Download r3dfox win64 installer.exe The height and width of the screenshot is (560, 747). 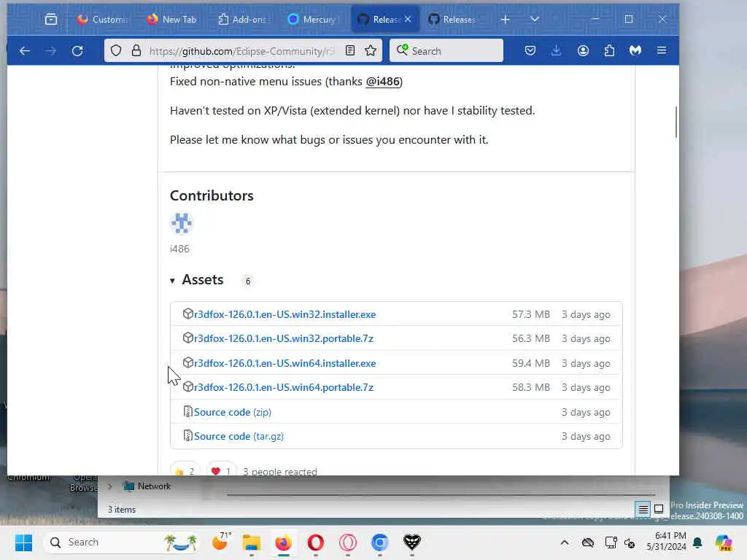click(285, 363)
